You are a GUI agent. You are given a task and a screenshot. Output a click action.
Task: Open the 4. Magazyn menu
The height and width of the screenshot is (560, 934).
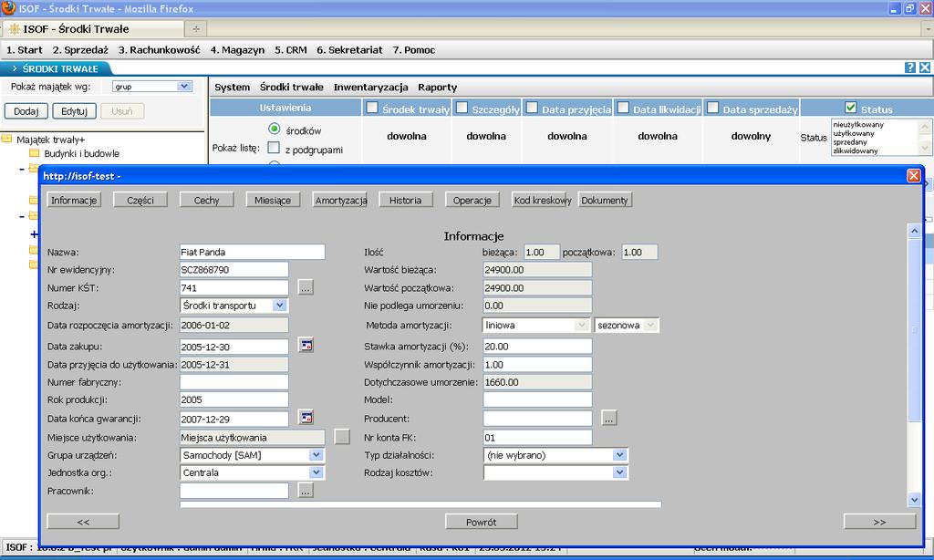tap(237, 50)
